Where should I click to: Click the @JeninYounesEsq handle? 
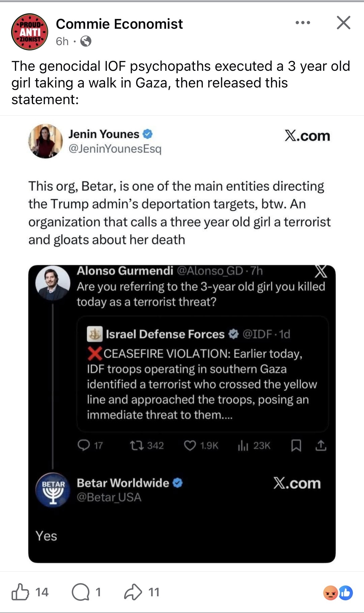pyautogui.click(x=115, y=149)
